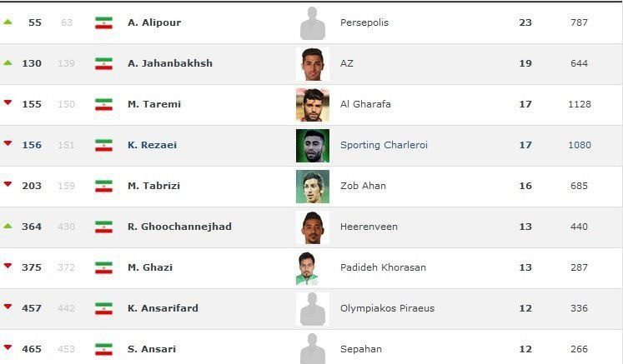
Task: Click the red down arrow next to rank 457
Action: coord(8,307)
